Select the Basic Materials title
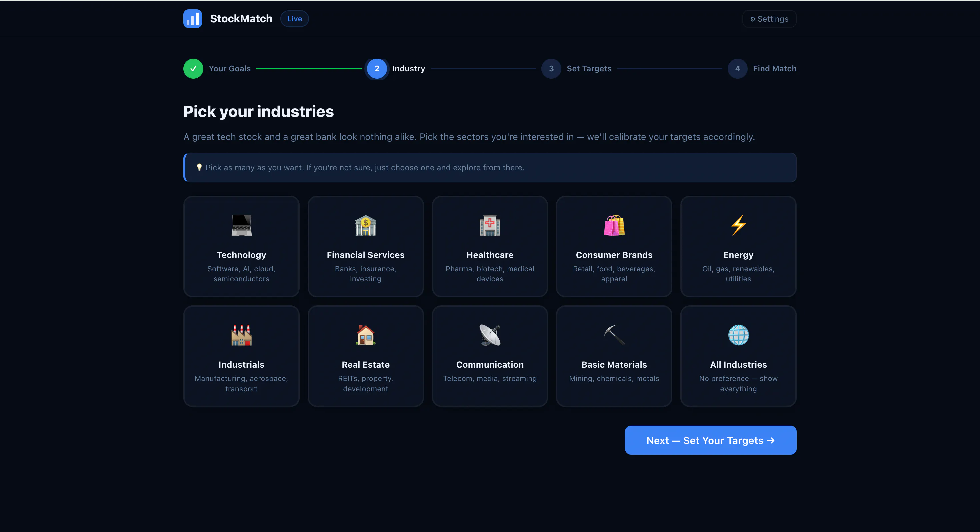Image resolution: width=980 pixels, height=532 pixels. click(614, 365)
